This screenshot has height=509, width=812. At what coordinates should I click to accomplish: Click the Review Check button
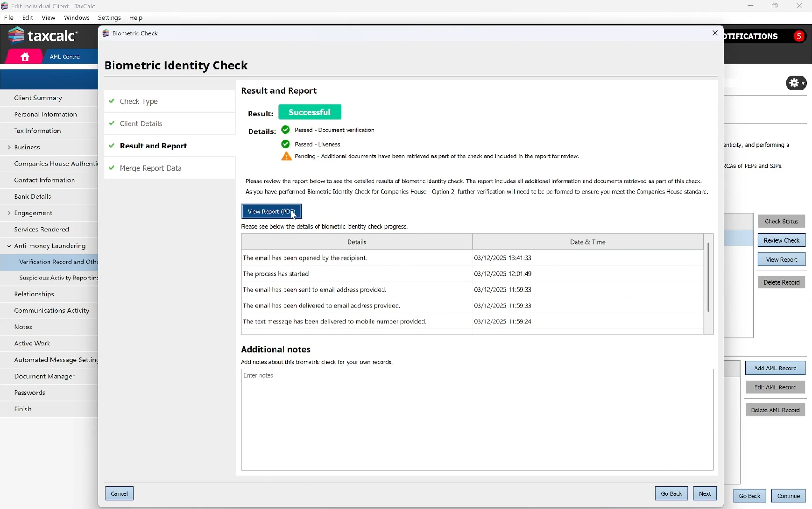coord(781,240)
